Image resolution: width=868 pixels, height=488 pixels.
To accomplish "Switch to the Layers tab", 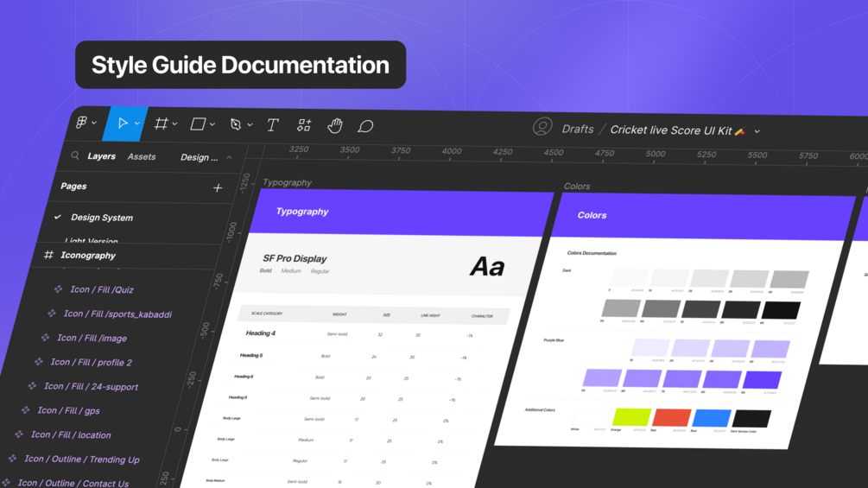I will coord(101,156).
